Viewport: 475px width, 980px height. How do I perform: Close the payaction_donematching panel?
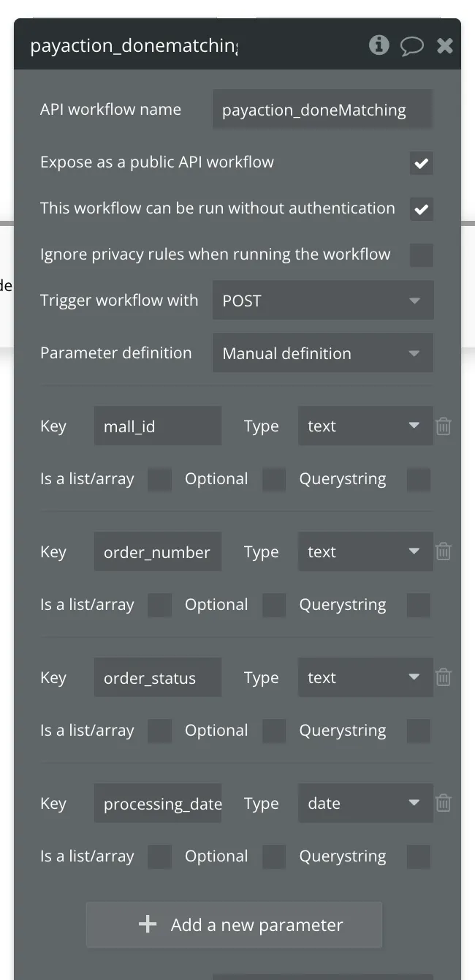pos(444,46)
